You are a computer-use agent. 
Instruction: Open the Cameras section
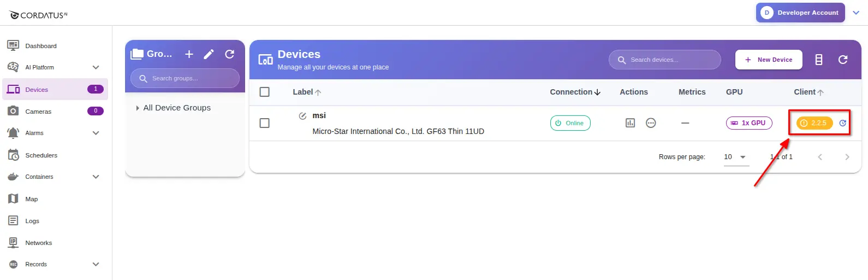point(38,112)
